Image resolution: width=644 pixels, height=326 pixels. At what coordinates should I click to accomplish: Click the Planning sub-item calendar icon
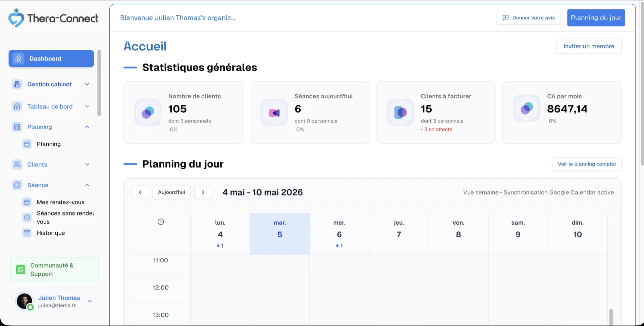pyautogui.click(x=27, y=144)
